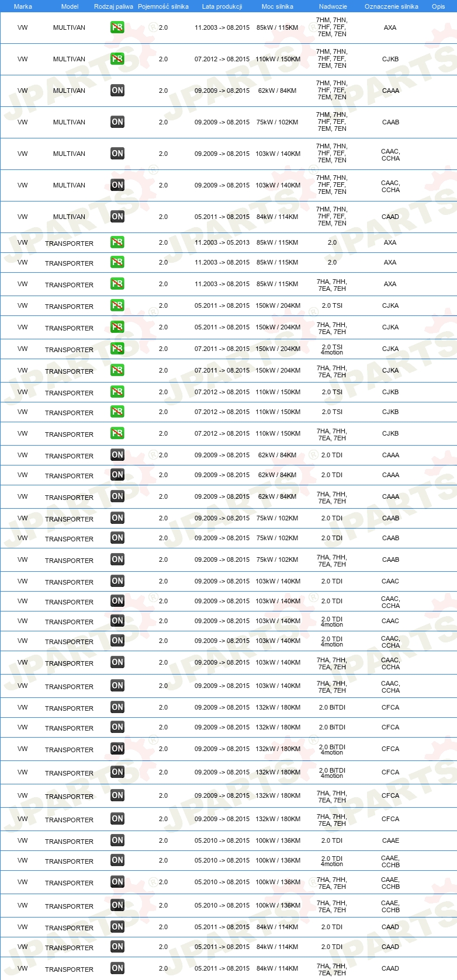Viewport: 457px width, 980px height.
Task: Click 'MULTIVAN' model cell in the CAAB row
Action: (x=69, y=122)
